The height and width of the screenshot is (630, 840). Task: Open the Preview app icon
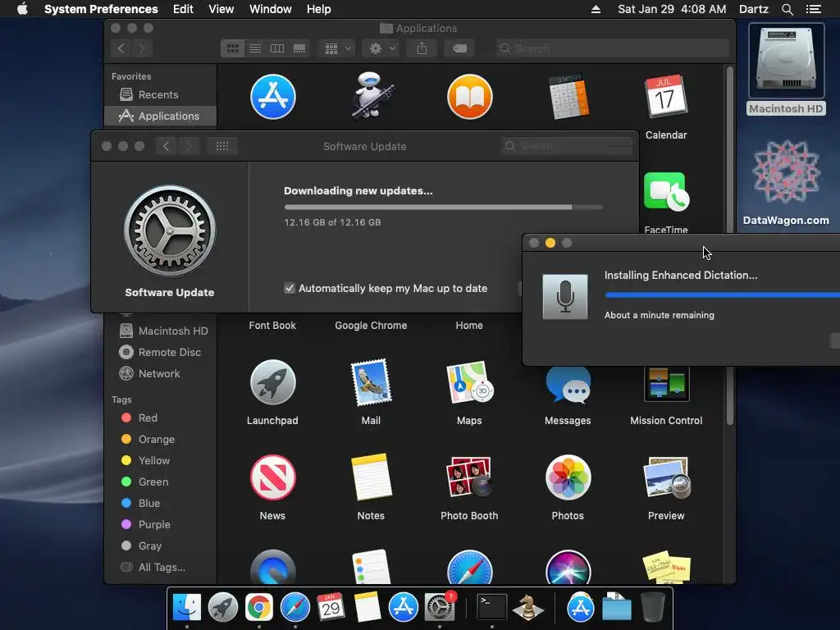pyautogui.click(x=666, y=477)
